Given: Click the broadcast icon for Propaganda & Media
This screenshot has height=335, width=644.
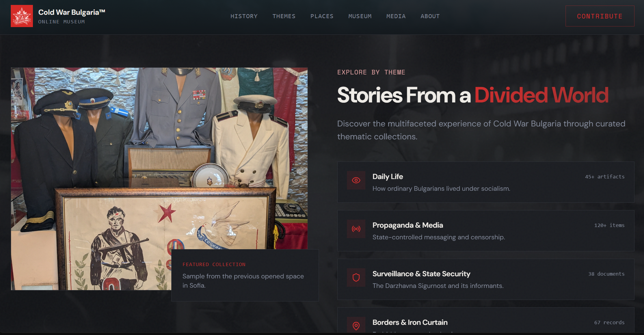Looking at the screenshot, I should point(356,229).
